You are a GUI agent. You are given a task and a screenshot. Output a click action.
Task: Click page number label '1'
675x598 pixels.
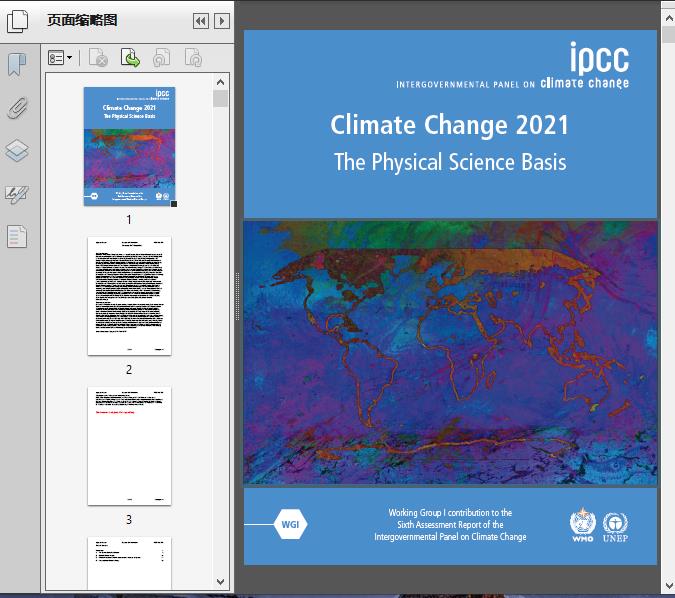[129, 220]
